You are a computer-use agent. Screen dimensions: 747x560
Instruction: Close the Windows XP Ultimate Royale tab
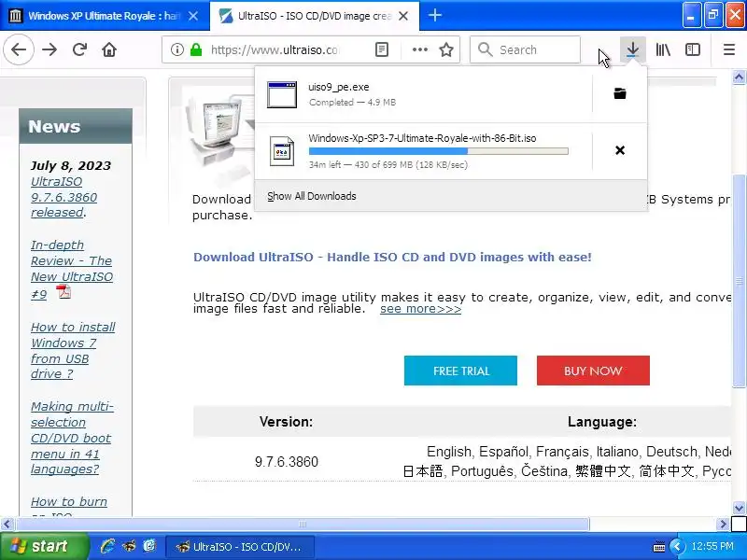[193, 16]
